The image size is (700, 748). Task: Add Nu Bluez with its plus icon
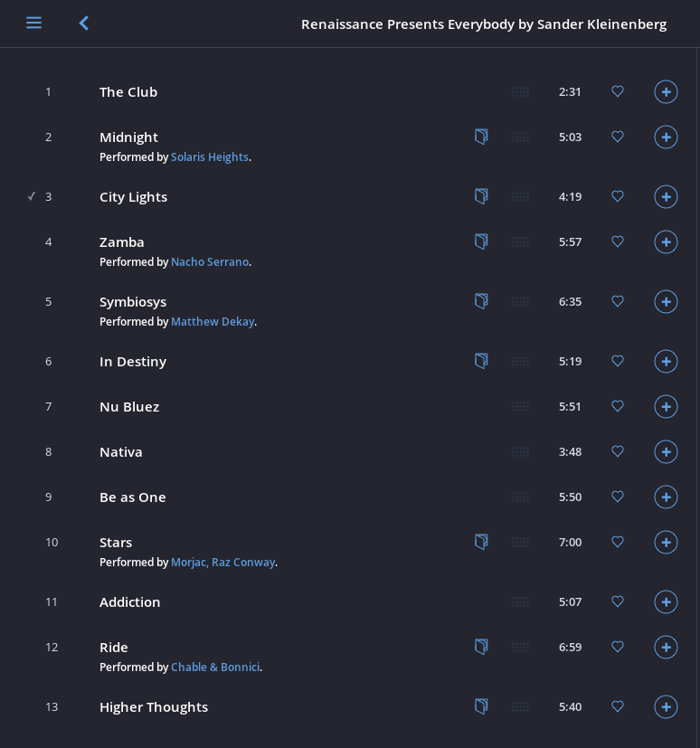pos(666,406)
